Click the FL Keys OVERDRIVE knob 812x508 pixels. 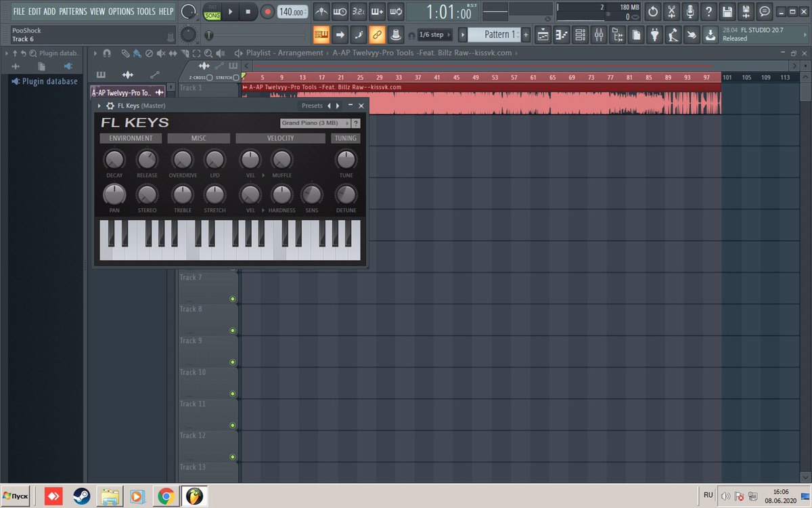[x=182, y=160]
